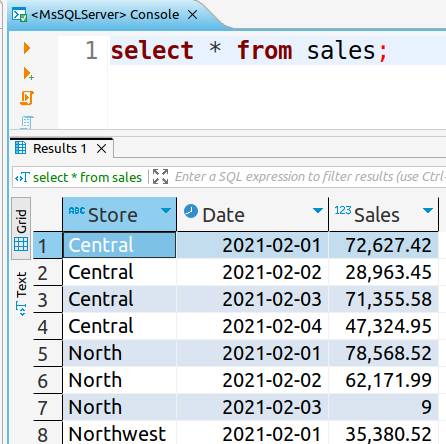
Task: Click the 123 numeric type icon on Sales
Action: click(343, 210)
